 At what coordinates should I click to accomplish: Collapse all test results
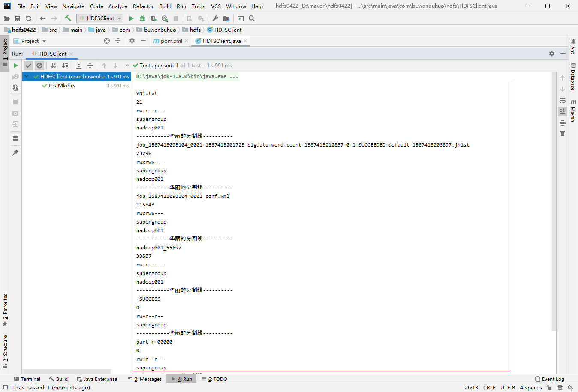[x=90, y=66]
